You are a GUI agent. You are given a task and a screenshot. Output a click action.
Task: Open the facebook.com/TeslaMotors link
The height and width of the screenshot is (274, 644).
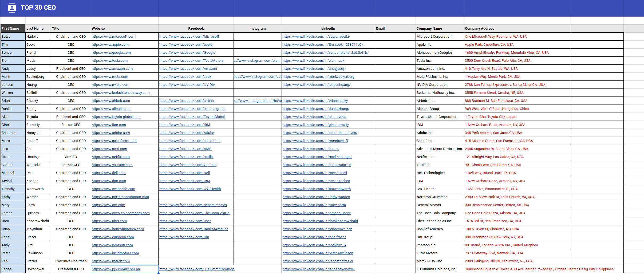[191, 61]
